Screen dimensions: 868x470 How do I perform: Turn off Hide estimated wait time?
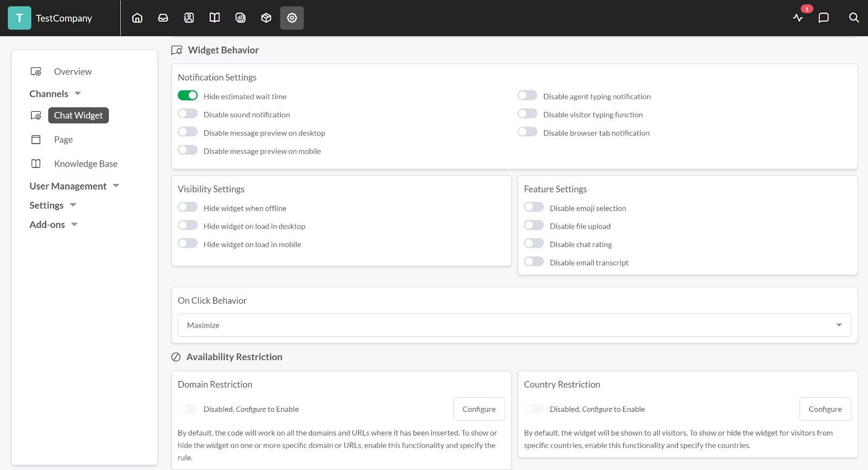(x=188, y=96)
